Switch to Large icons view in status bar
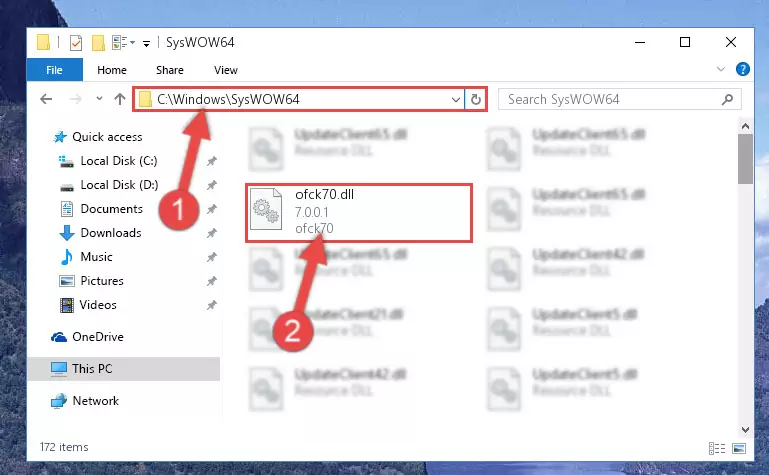Viewport: 769px width, 475px height. pos(739,448)
